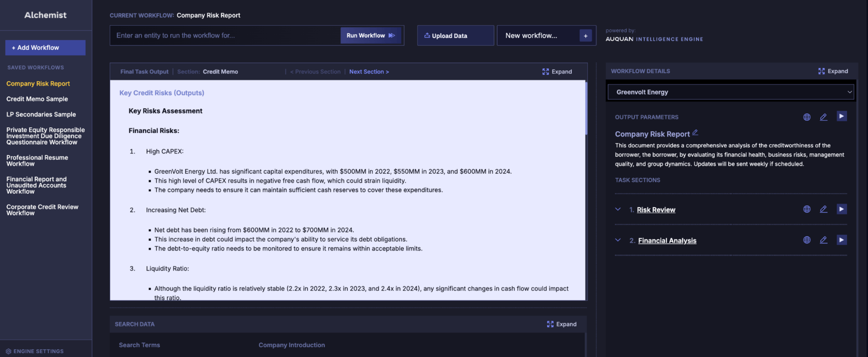Collapse Risk Review section chevron

click(x=618, y=209)
